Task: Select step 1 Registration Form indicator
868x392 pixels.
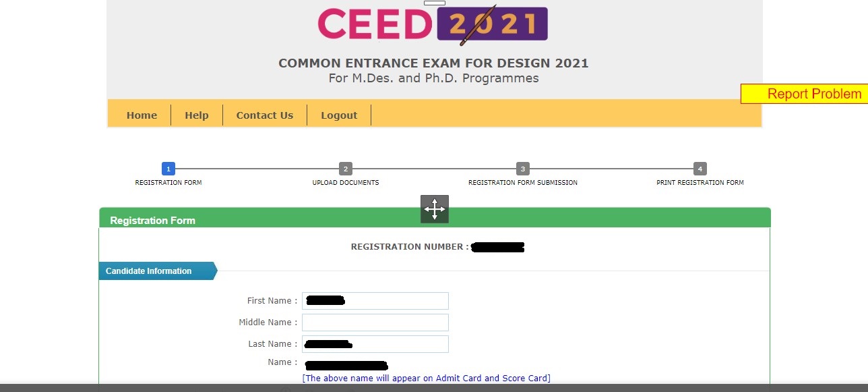Action: click(x=168, y=169)
